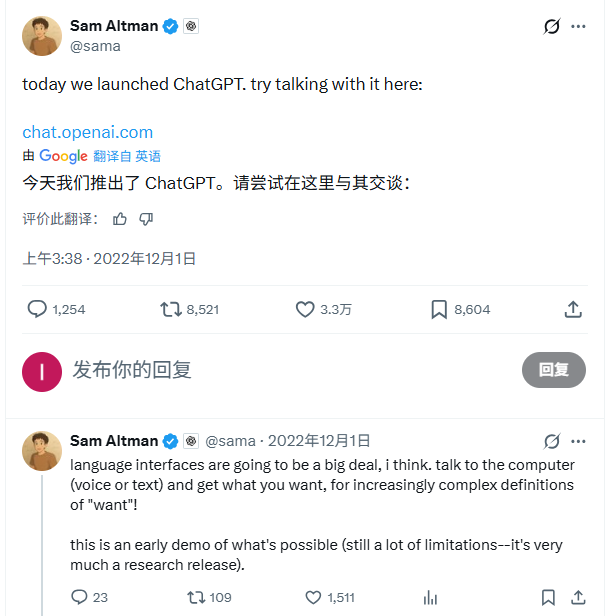Click Sam Altman's avatar on main post
Image resolution: width=609 pixels, height=616 pixels.
coord(42,35)
